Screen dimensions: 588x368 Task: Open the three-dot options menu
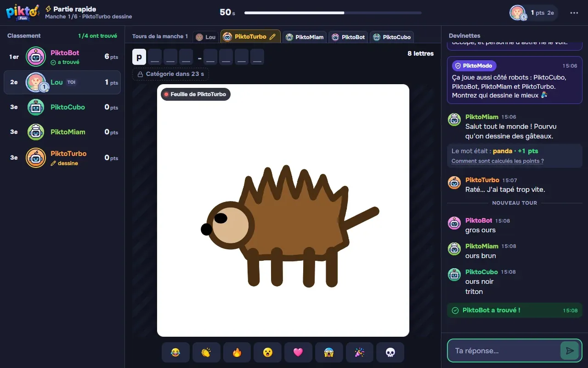(x=574, y=13)
